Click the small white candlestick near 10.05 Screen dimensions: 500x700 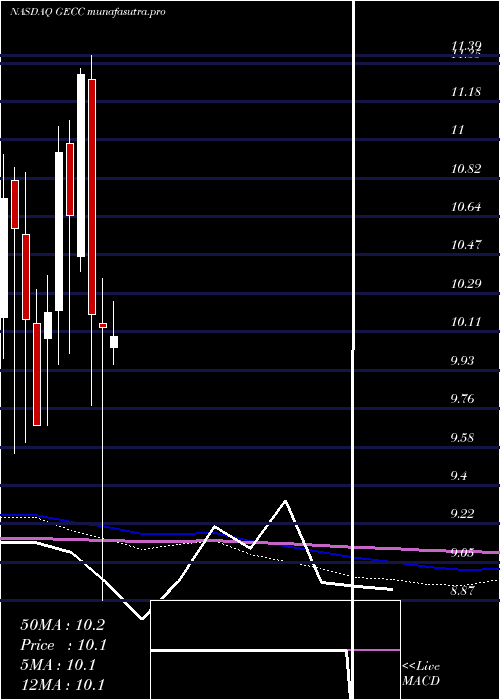click(x=114, y=342)
